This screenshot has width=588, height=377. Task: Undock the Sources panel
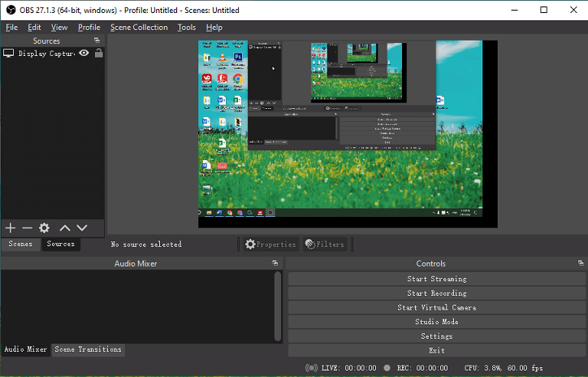[97, 40]
